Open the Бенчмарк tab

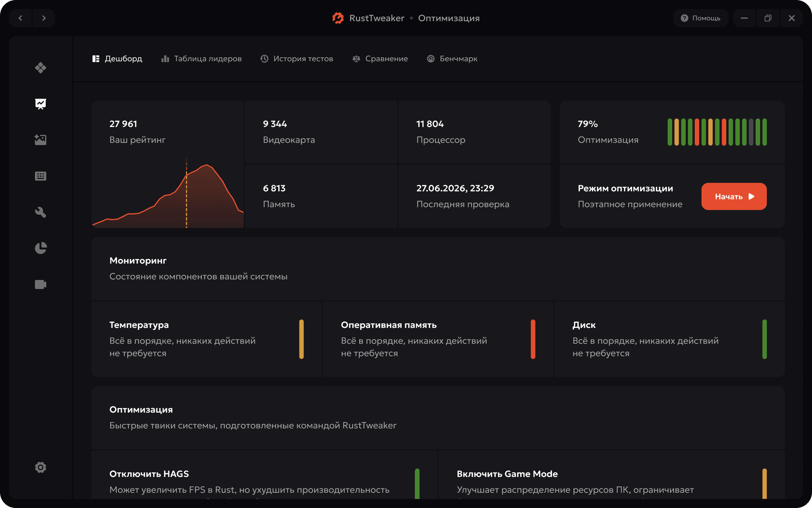(x=452, y=59)
